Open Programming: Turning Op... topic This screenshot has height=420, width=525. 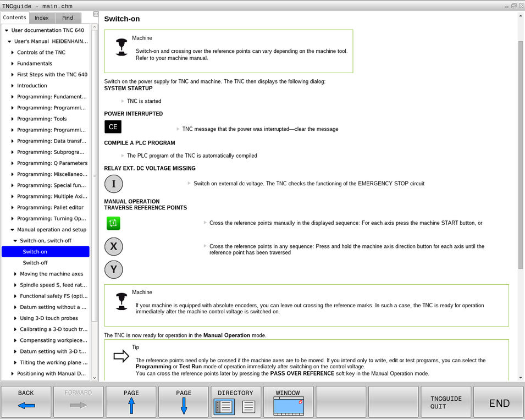[x=52, y=219]
